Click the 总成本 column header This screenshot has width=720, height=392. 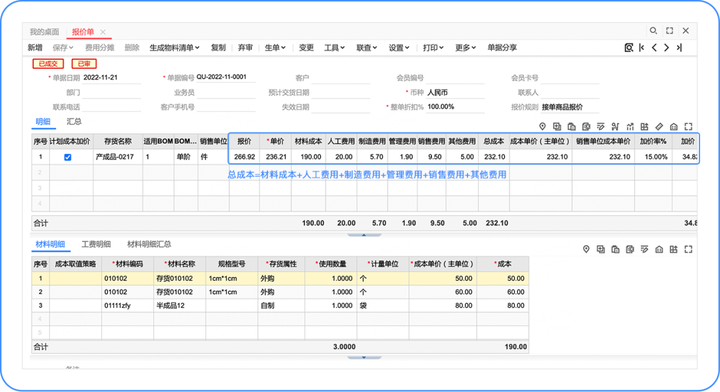click(494, 141)
